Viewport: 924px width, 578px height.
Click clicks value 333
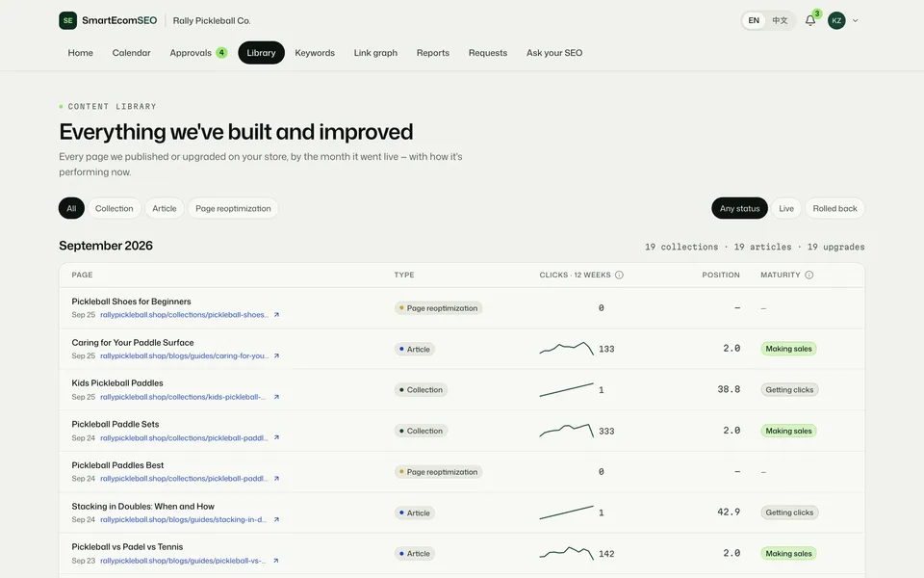click(x=606, y=432)
